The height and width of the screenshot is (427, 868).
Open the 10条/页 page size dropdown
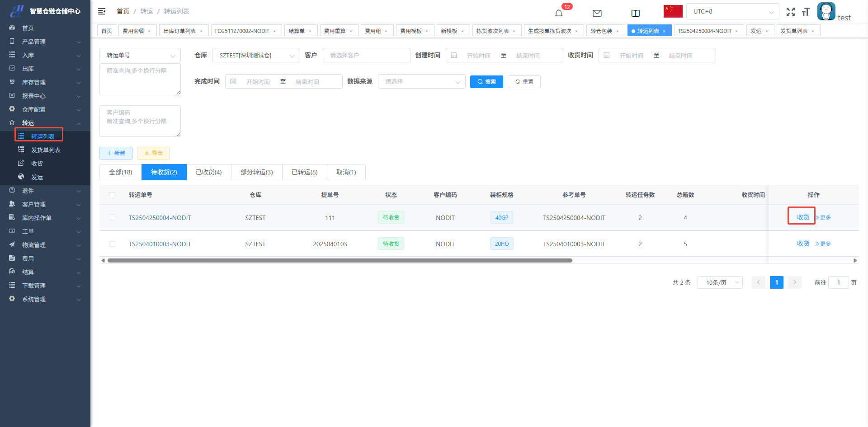click(720, 282)
